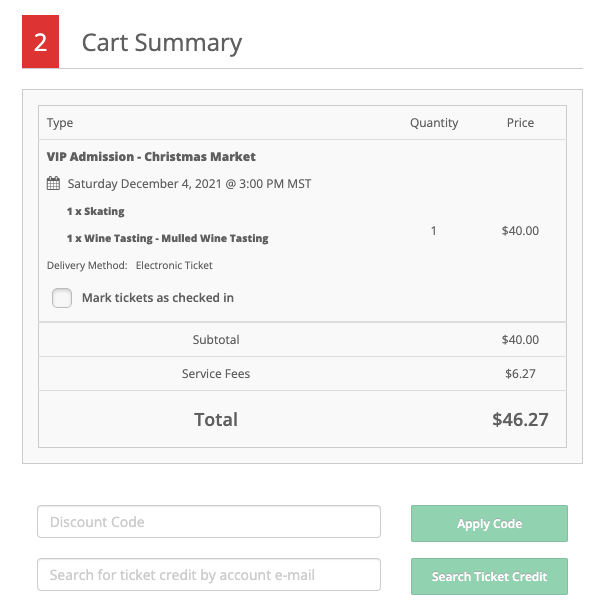Apply the discount code

[x=489, y=523]
